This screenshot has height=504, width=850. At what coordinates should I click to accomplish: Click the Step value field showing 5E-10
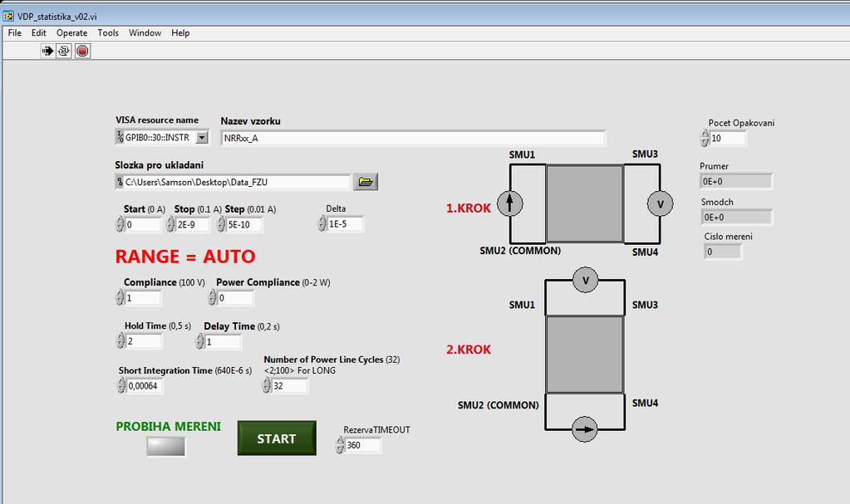(x=244, y=224)
